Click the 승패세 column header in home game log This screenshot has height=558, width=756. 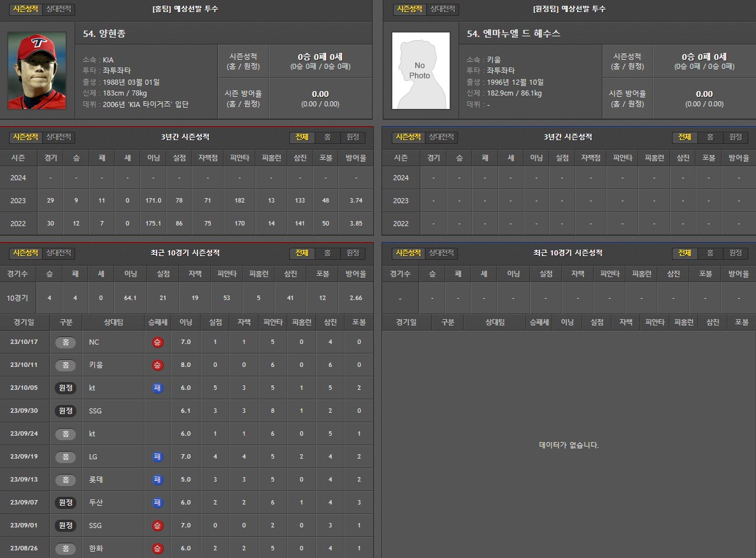[158, 322]
